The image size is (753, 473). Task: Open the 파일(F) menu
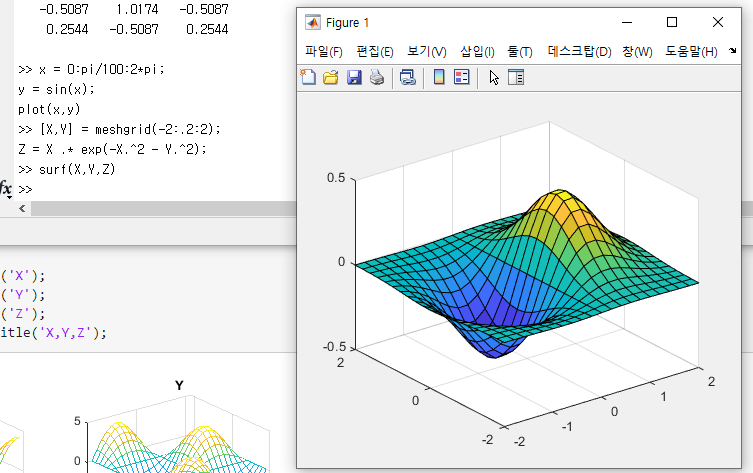tap(324, 52)
